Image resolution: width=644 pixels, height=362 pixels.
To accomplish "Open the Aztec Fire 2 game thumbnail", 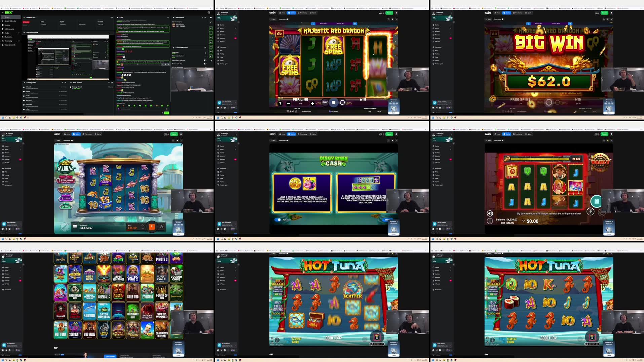I will coord(133,274).
